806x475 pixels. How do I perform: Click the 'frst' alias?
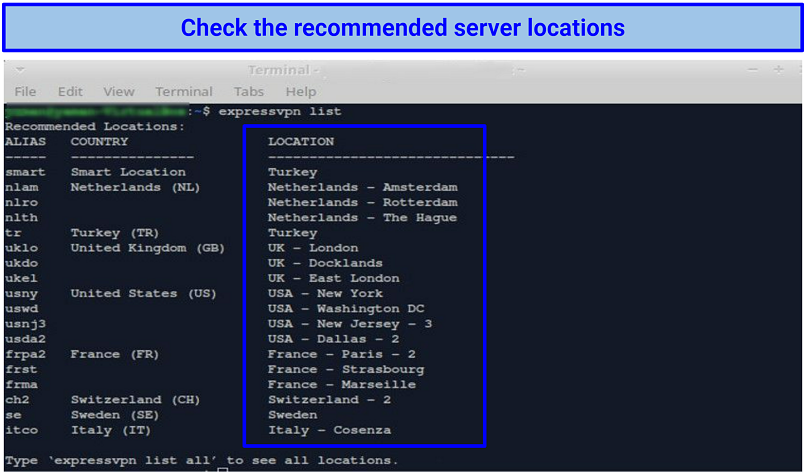(x=22, y=369)
